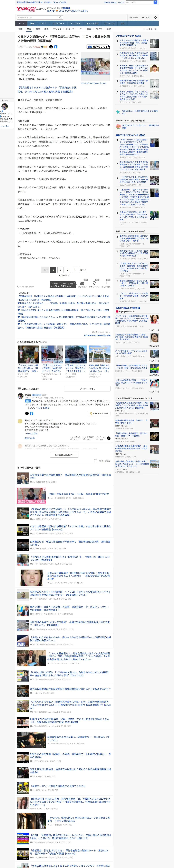
Task: Open the マイページ link
Action: [x=133, y=18]
